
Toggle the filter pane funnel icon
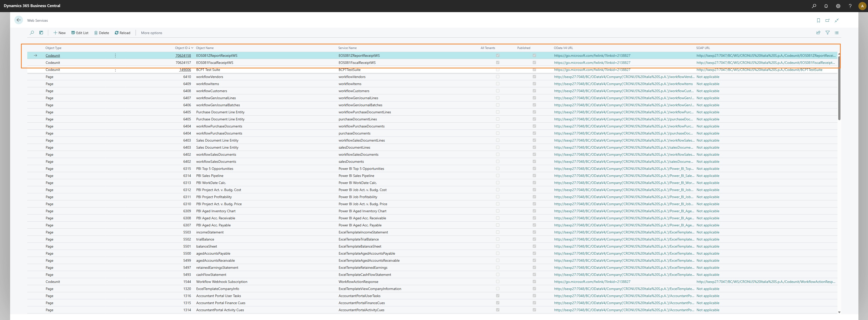tap(827, 33)
